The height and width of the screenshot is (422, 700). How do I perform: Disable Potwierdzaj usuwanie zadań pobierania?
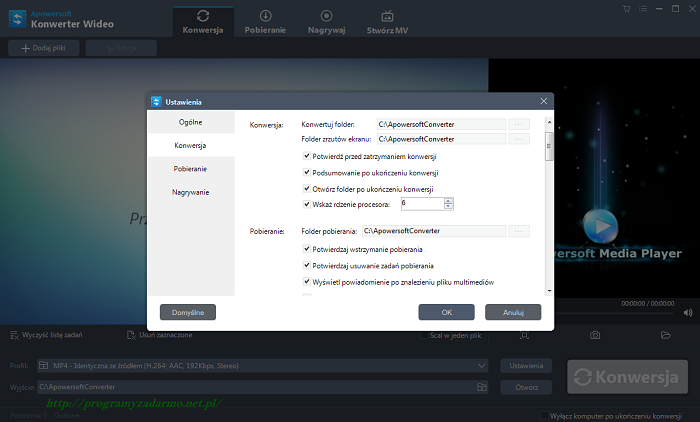(306, 265)
